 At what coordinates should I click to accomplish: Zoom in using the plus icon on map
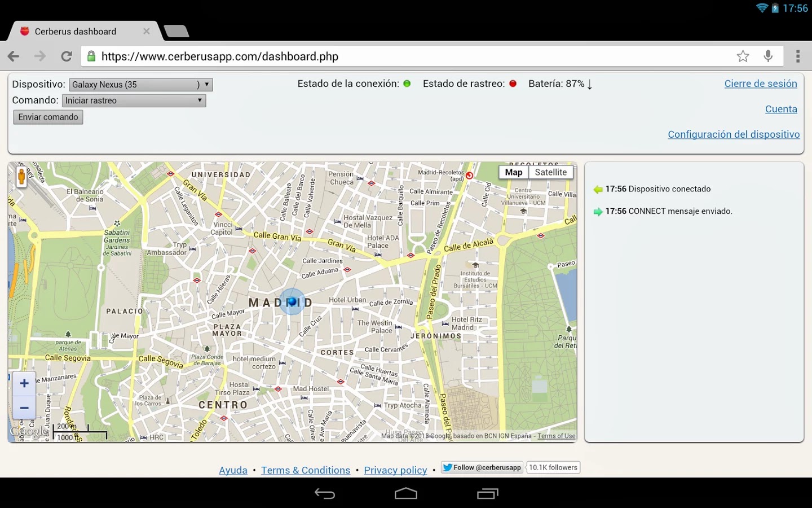point(24,383)
